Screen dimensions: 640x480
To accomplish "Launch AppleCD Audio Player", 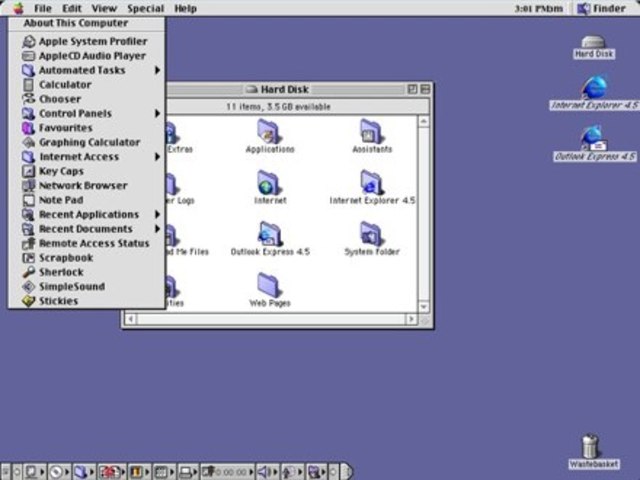I will [87, 56].
